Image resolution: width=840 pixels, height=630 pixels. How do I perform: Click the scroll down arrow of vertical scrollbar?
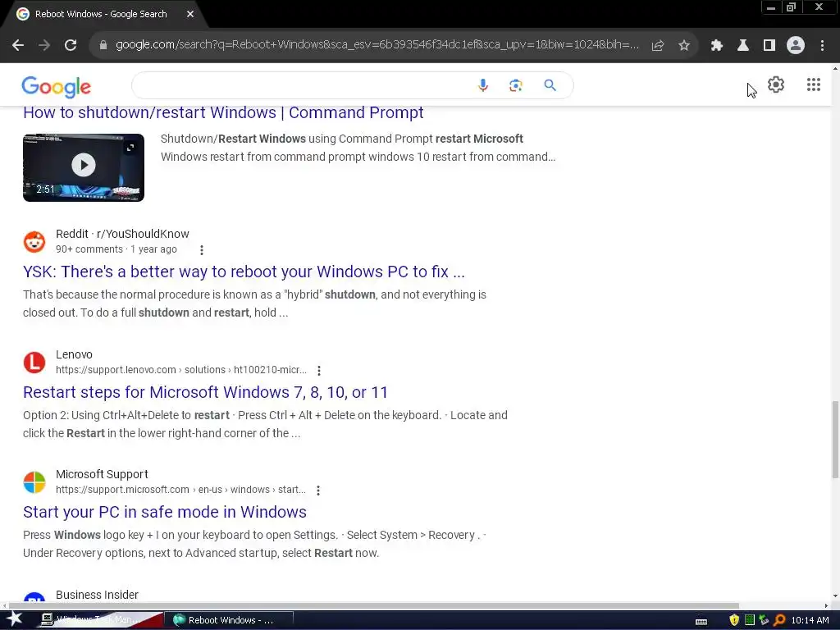pos(835,596)
